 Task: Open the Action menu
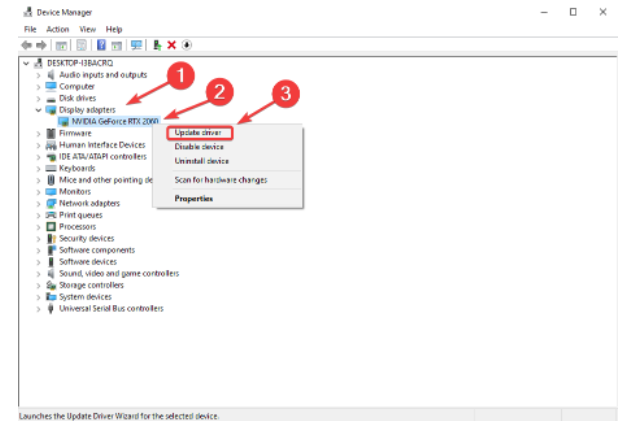point(57,29)
